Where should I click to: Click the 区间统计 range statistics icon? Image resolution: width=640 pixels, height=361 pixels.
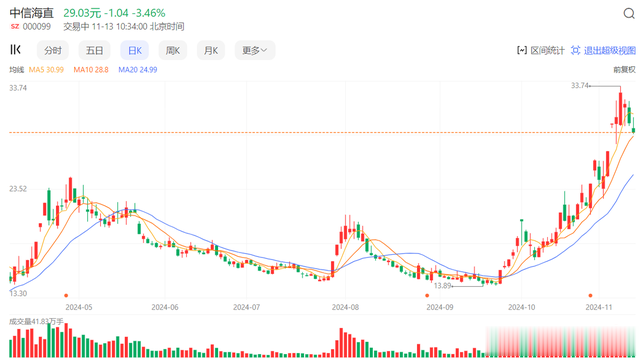point(522,50)
